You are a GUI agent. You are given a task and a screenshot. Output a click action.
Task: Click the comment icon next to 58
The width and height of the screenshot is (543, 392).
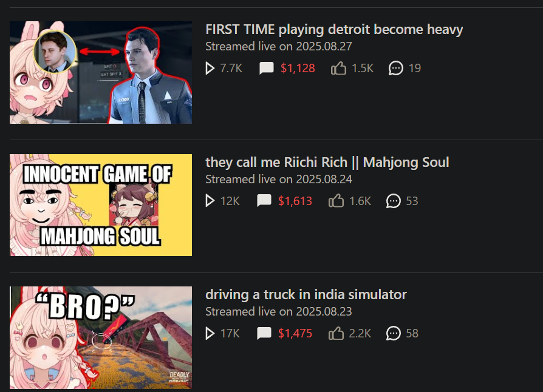click(394, 333)
